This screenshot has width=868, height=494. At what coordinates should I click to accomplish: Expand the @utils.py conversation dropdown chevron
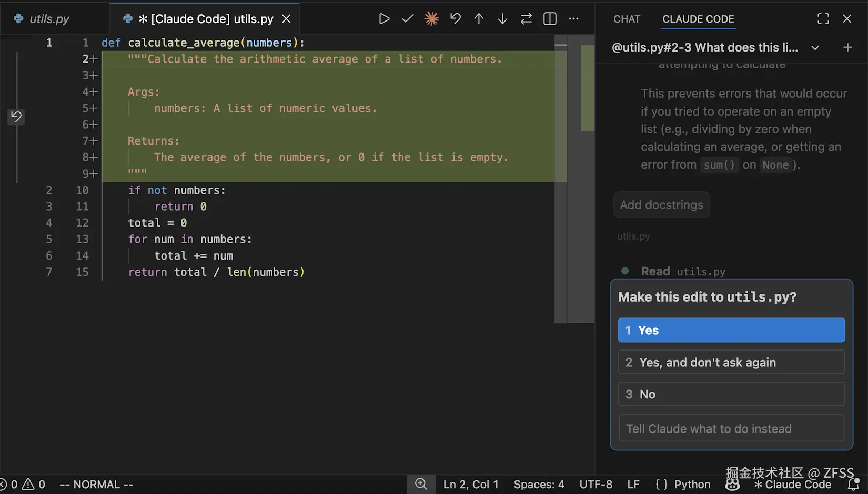point(815,47)
